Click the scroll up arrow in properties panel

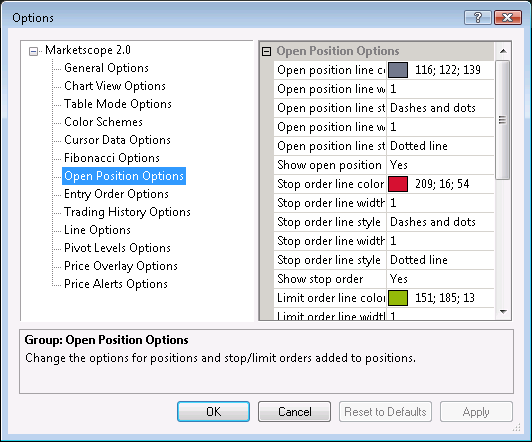503,51
